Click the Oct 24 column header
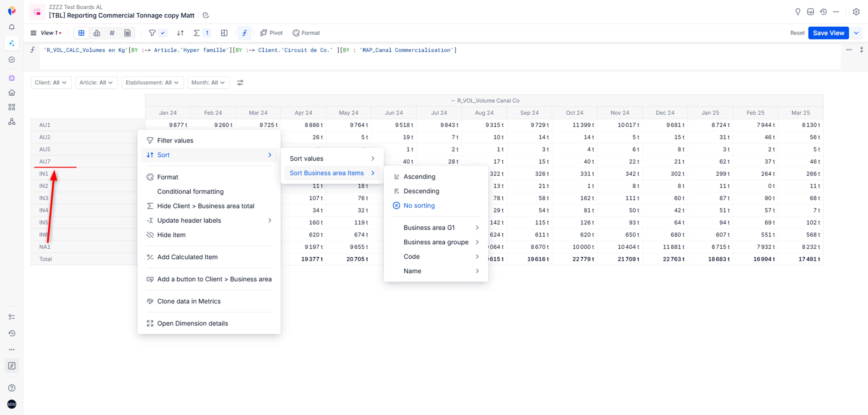 pos(575,113)
